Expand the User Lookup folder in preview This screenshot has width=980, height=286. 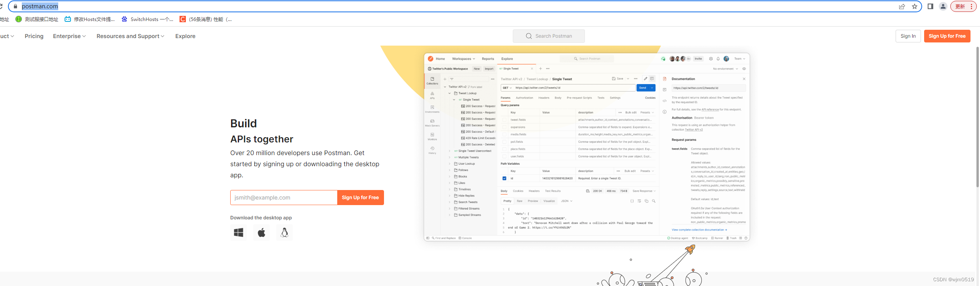tap(450, 164)
